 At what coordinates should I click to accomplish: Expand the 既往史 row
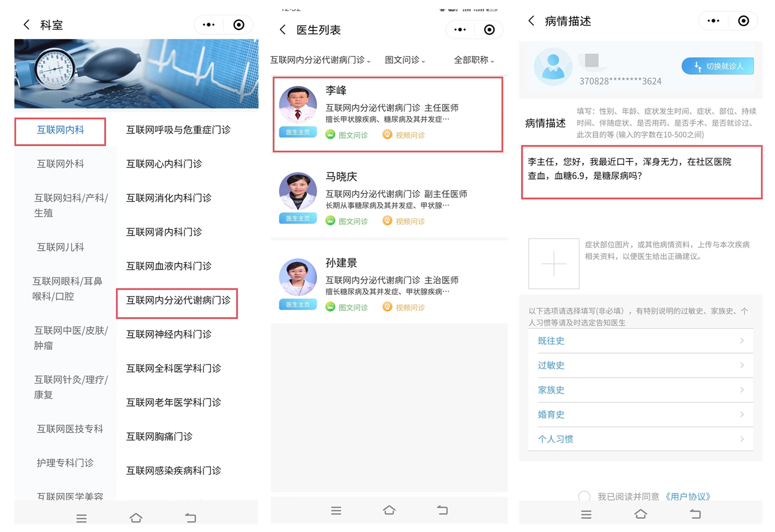click(x=640, y=341)
